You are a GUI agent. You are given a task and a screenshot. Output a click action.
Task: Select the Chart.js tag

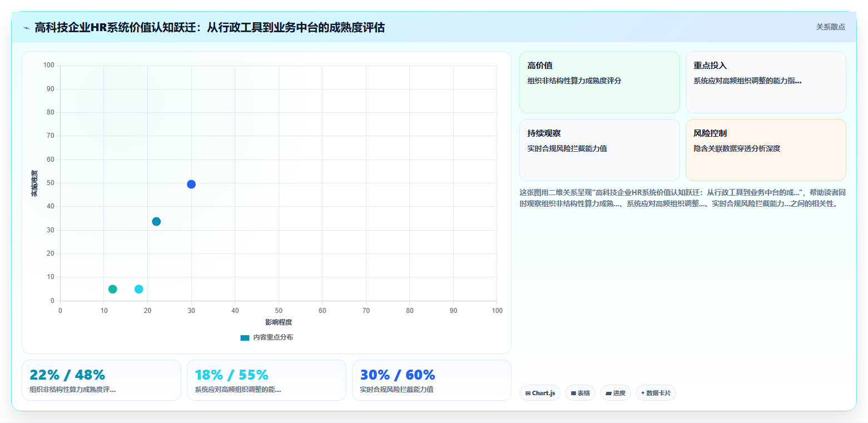540,393
